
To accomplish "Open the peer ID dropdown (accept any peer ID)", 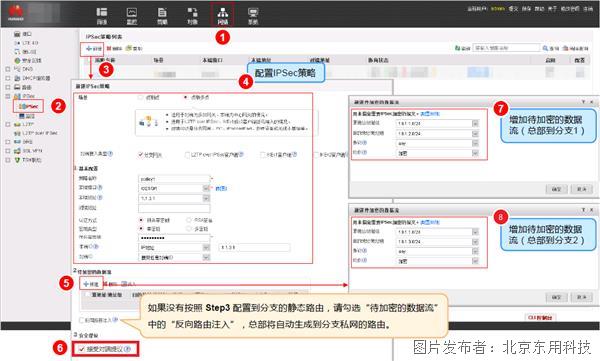I will point(206,258).
